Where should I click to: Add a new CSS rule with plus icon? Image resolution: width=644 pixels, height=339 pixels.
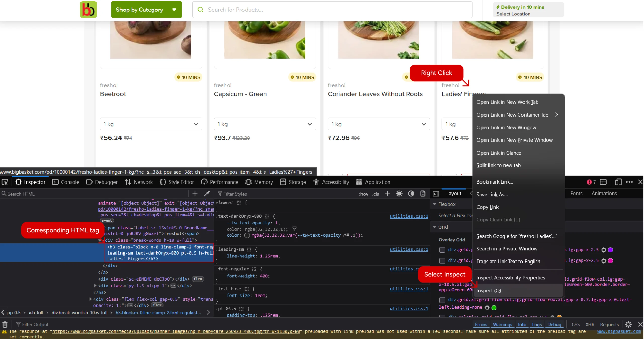tap(387, 194)
